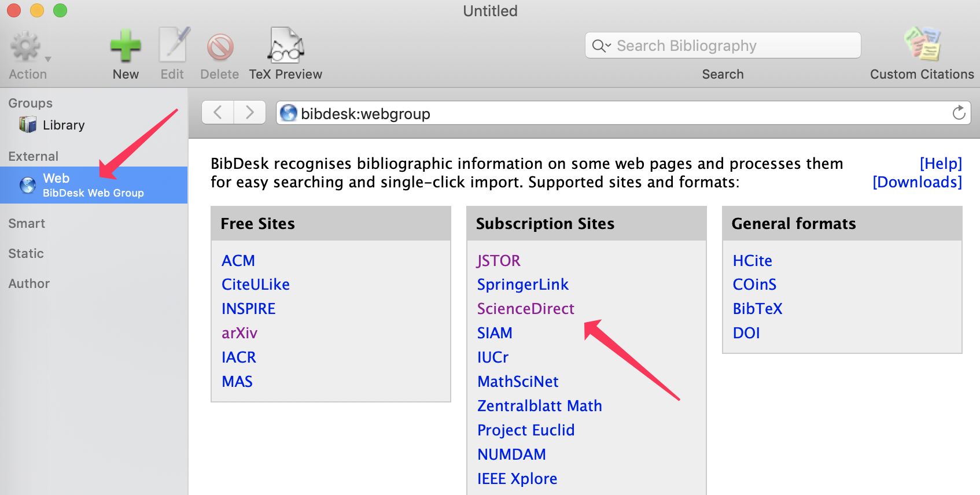Open the Custom Citations panel
Image resolution: width=980 pixels, height=495 pixels.
pos(923,44)
